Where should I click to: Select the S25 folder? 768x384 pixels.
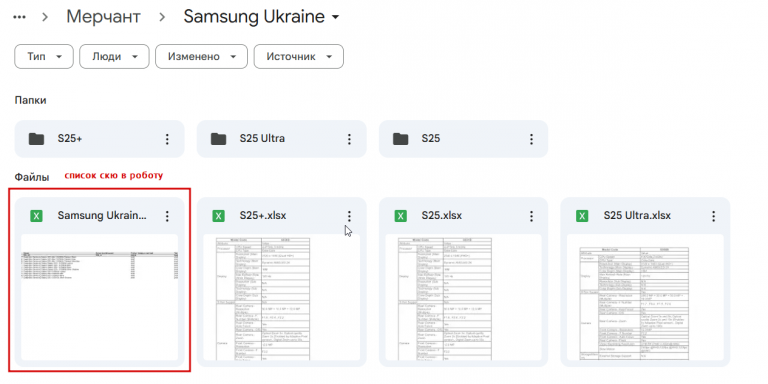click(463, 139)
